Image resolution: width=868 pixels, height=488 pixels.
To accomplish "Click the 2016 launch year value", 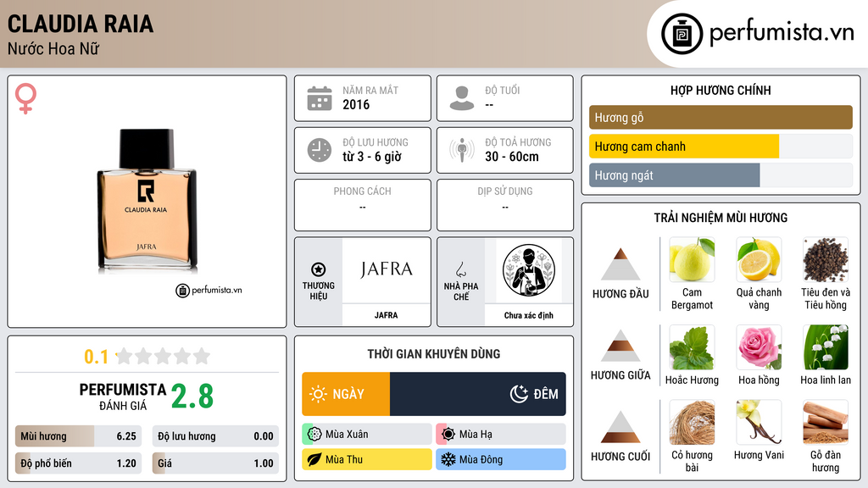I will coord(356,104).
